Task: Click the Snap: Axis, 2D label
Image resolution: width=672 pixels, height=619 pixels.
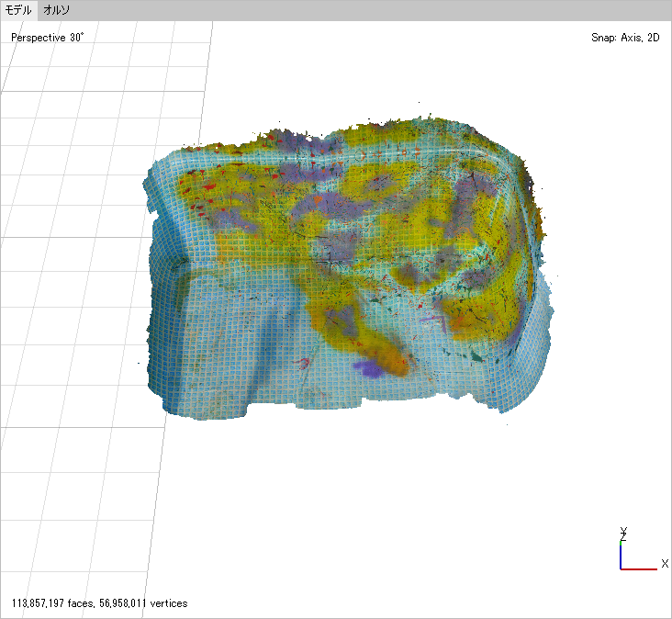Action: pyautogui.click(x=625, y=38)
